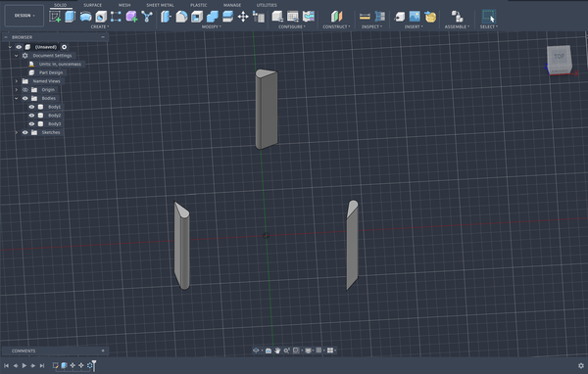Screen dimensions: 588x374
Task: Click the activate component radio button
Action: click(64, 47)
